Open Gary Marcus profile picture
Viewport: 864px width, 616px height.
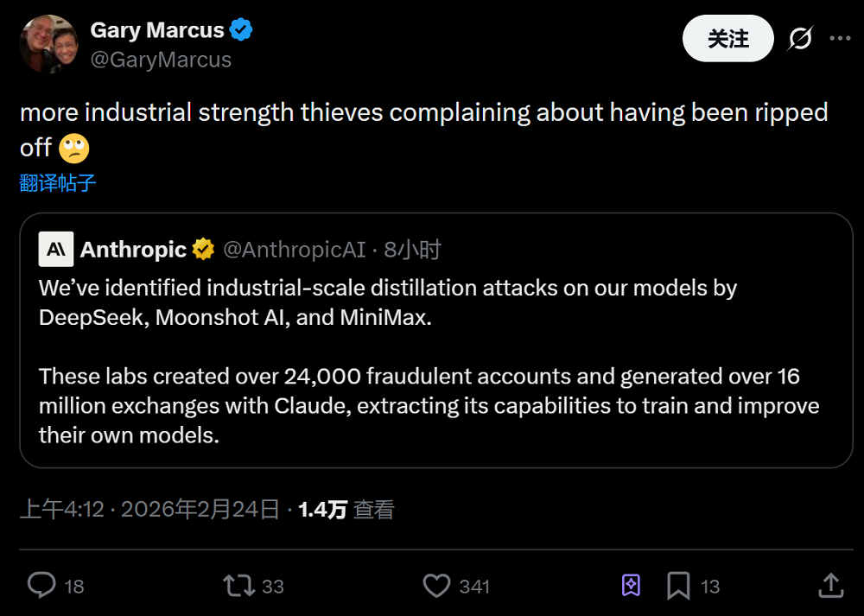click(48, 44)
